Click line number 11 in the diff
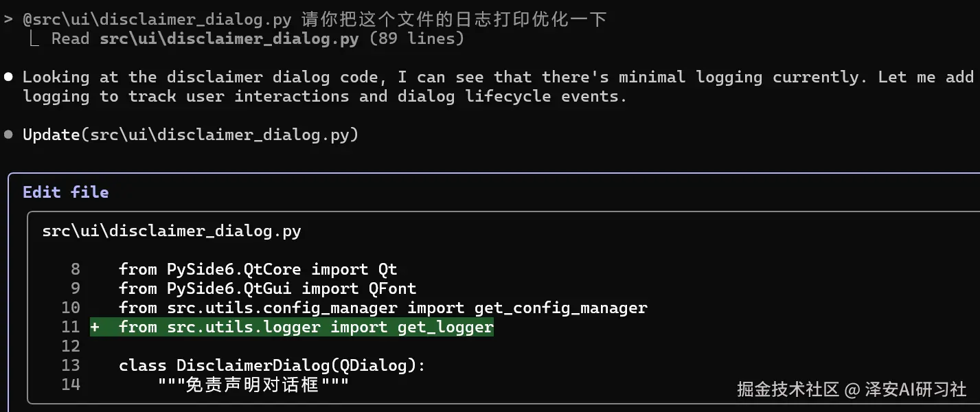This screenshot has height=412, width=980. (71, 328)
